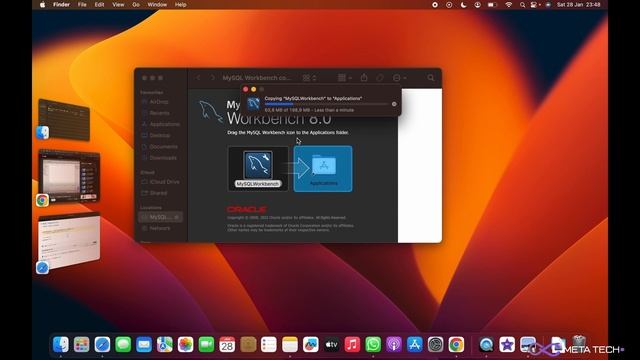Open the Help menu

pyautogui.click(x=180, y=4)
